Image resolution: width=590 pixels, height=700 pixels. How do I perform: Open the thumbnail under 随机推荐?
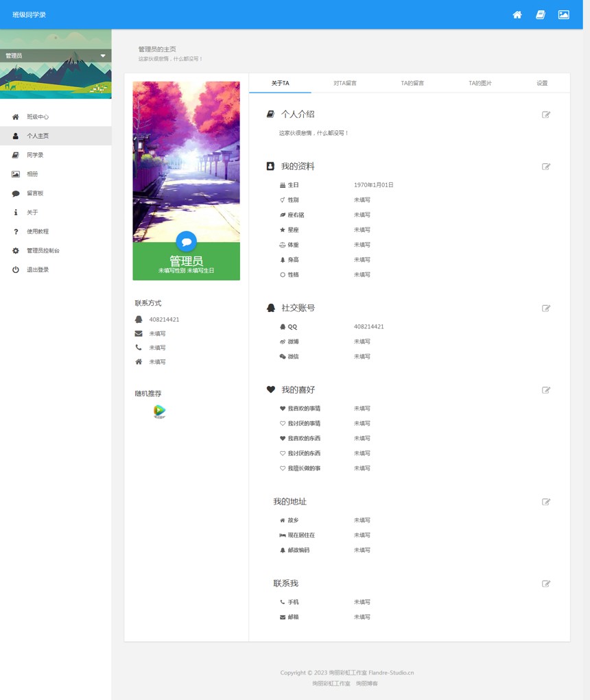coord(159,411)
